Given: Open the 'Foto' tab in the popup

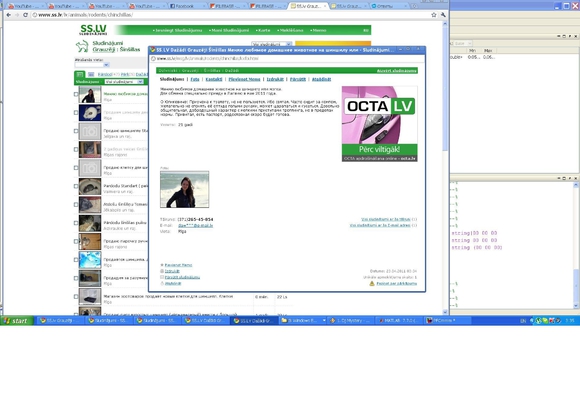Looking at the screenshot, I should click(195, 79).
